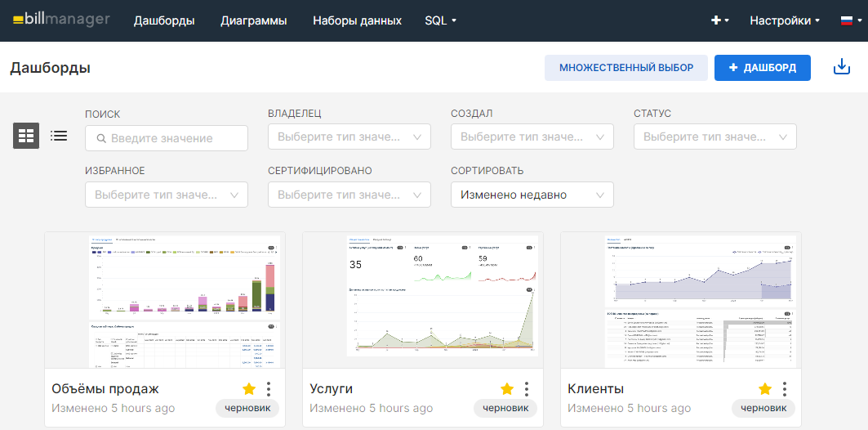Image resolution: width=868 pixels, height=430 pixels.
Task: Click the + ДАШБОРД button
Action: click(763, 68)
